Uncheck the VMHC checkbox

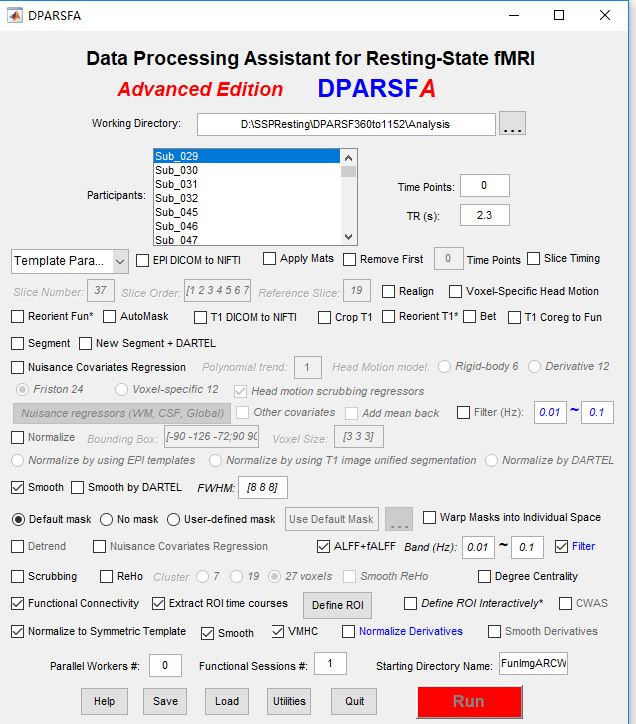tap(278, 631)
